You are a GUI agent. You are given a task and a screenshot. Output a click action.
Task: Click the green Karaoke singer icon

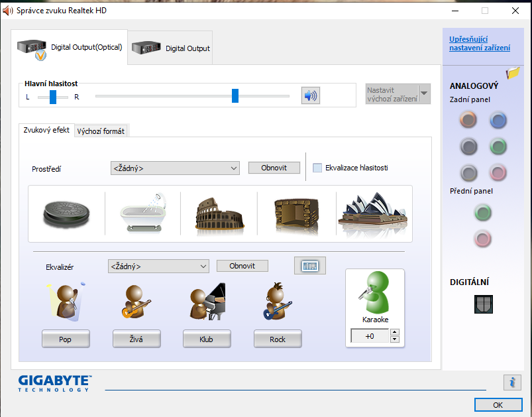tap(375, 292)
